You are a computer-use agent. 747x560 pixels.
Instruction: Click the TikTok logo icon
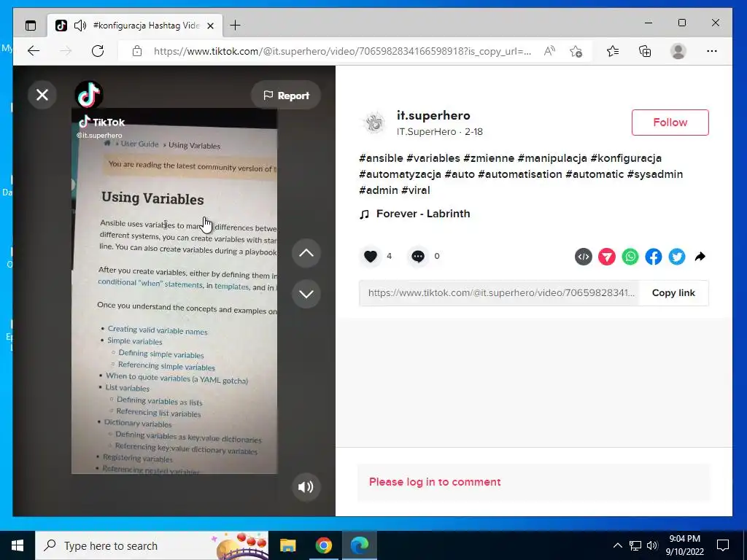pyautogui.click(x=89, y=95)
